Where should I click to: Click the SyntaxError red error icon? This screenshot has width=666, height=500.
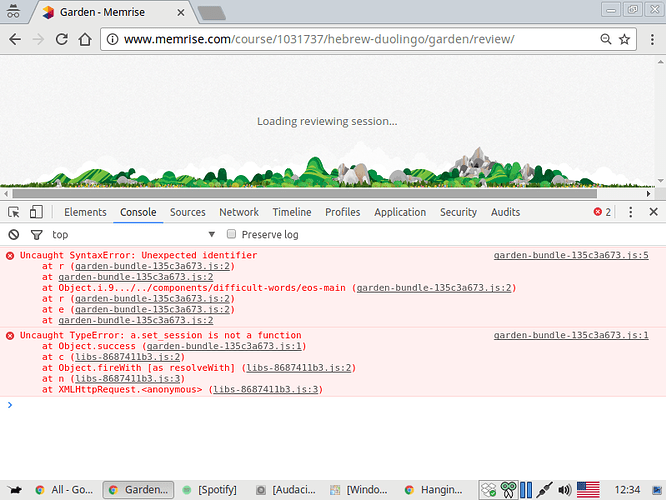click(x=10, y=255)
